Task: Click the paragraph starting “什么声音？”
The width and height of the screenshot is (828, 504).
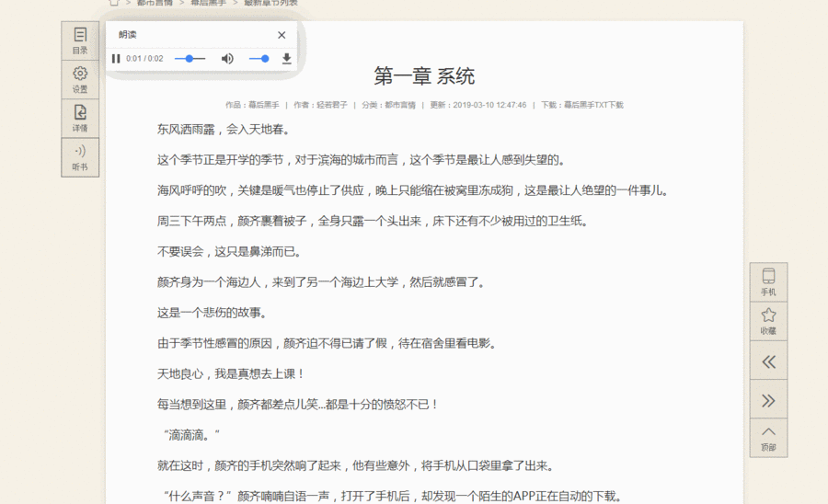Action: click(393, 497)
